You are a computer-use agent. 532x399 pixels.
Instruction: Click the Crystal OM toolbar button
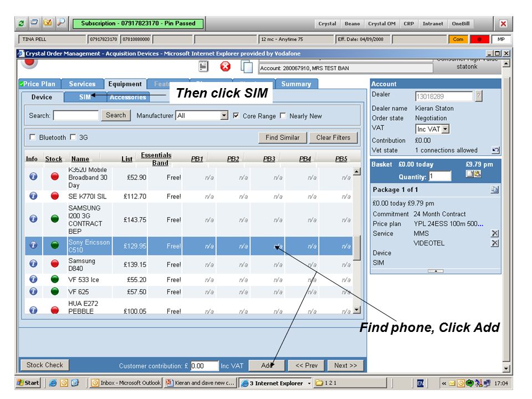(x=382, y=23)
